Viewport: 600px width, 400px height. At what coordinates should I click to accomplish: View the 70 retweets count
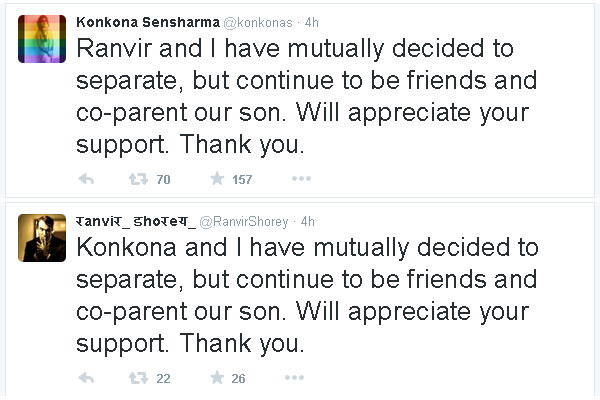click(164, 180)
